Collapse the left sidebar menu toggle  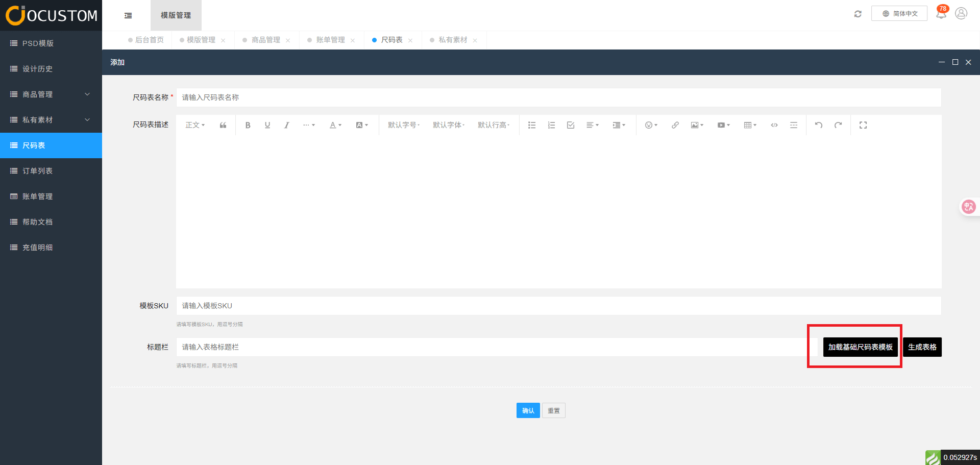[x=128, y=15]
